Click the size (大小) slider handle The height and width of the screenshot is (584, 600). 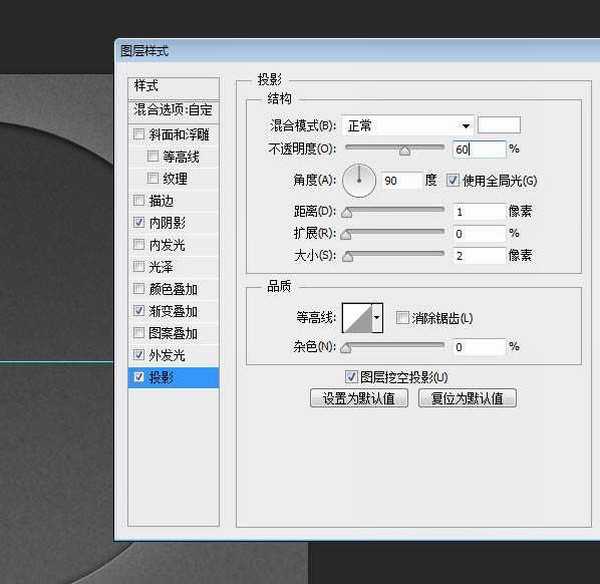point(347,257)
